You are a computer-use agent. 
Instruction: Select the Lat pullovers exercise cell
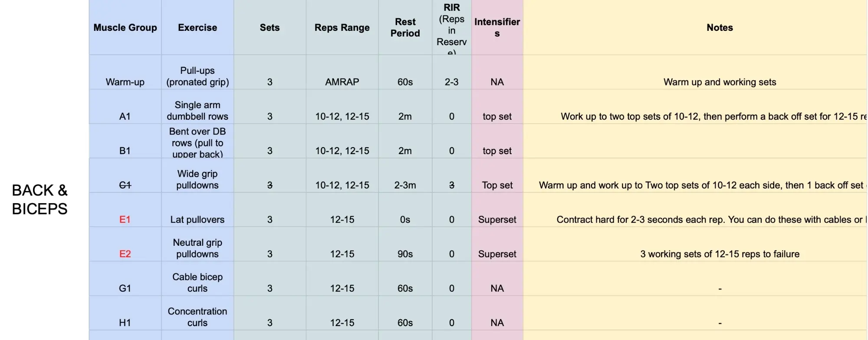[197, 219]
